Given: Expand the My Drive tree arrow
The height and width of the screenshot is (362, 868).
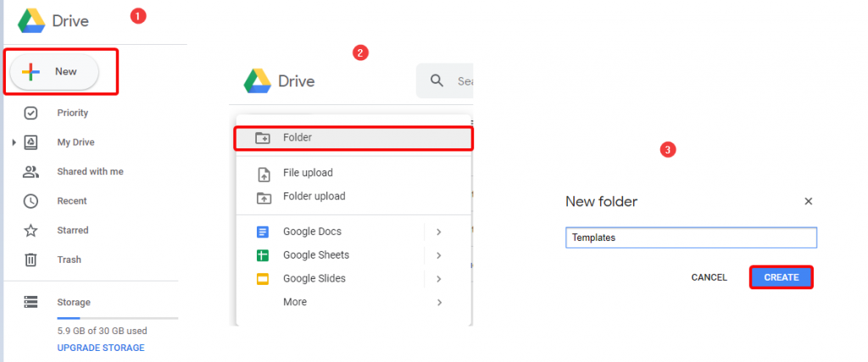Looking at the screenshot, I should coord(14,142).
